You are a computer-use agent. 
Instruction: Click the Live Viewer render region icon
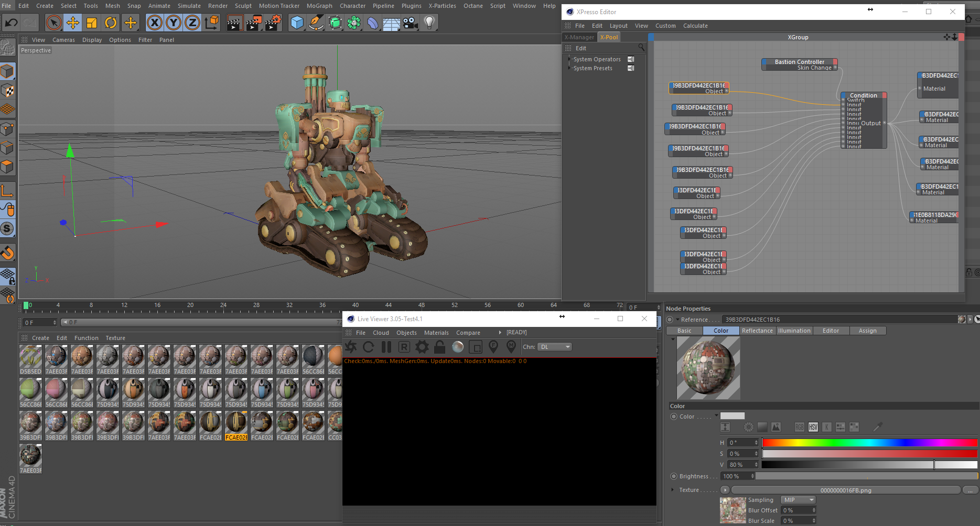point(476,347)
